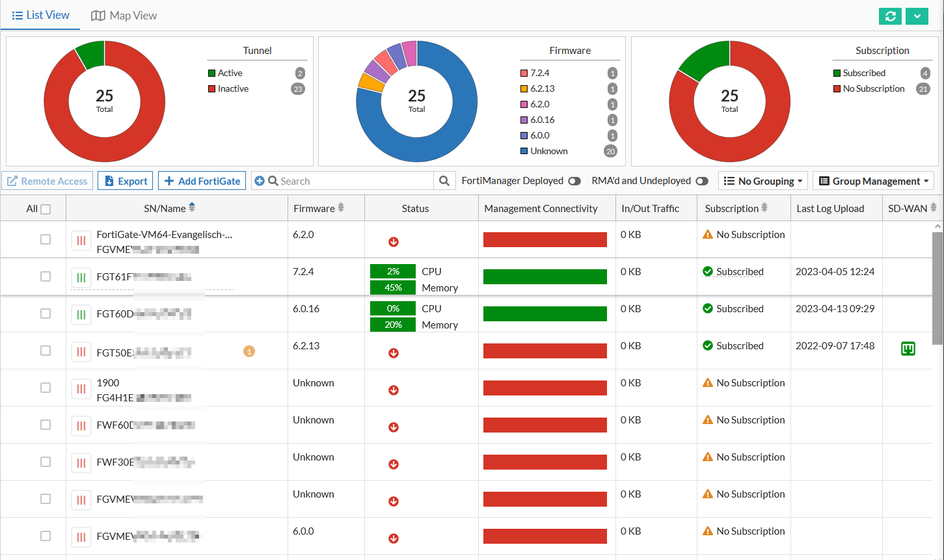The width and height of the screenshot is (944, 560).
Task: Open the green chevron dropdown beside refresh
Action: [917, 16]
